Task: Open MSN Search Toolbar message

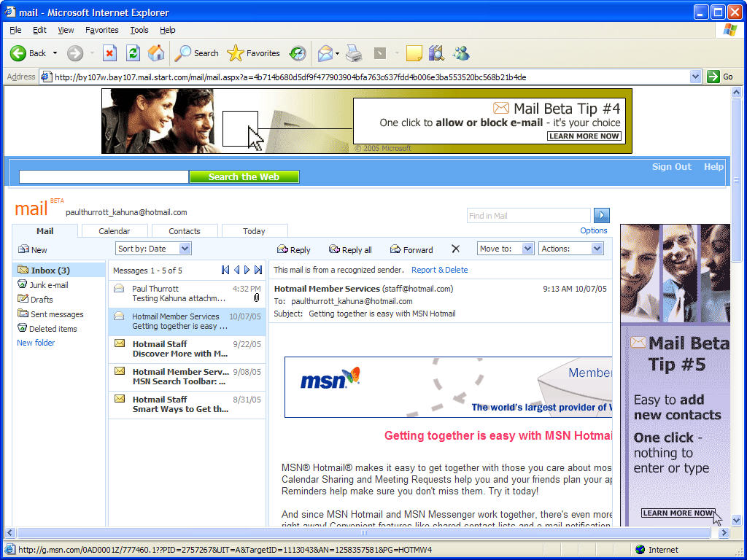Action: click(x=187, y=377)
